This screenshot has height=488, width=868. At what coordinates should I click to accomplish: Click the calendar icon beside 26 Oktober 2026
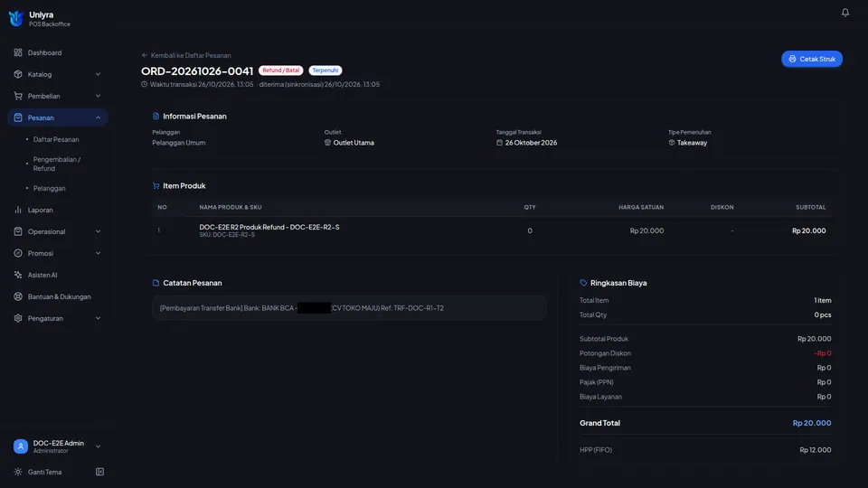tap(499, 142)
